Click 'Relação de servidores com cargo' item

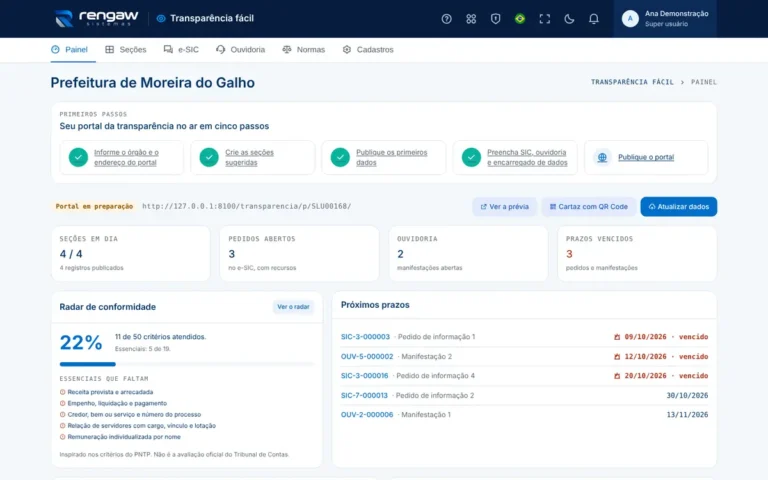click(x=142, y=426)
